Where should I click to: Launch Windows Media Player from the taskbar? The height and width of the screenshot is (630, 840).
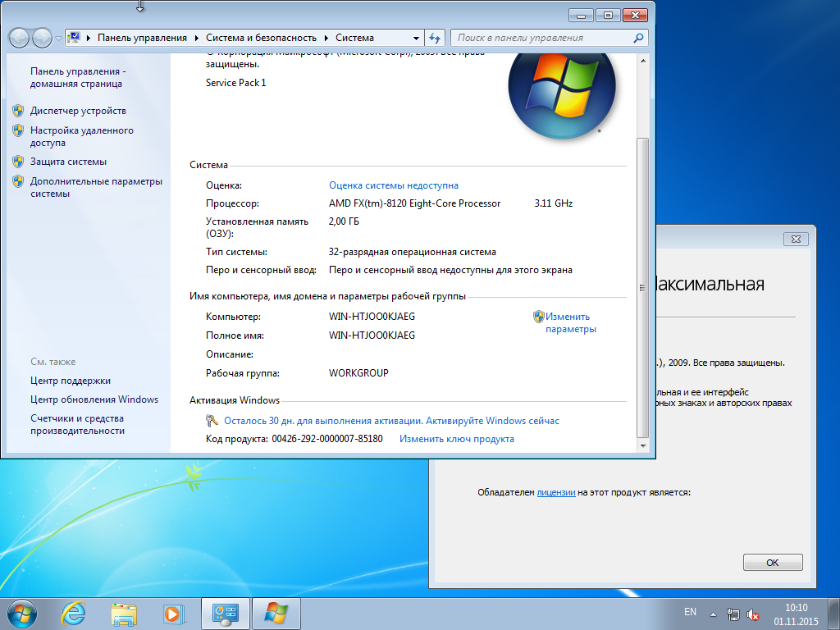174,614
